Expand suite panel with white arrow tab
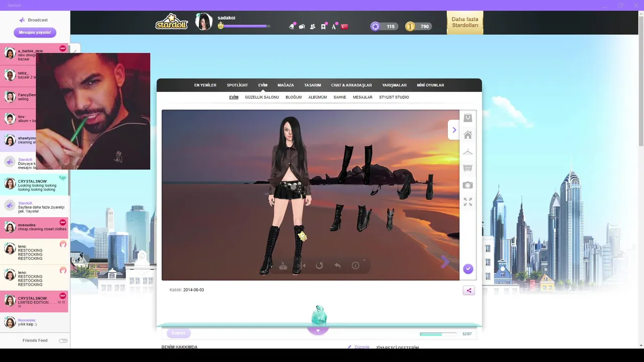This screenshot has width=644, height=362. [x=454, y=130]
